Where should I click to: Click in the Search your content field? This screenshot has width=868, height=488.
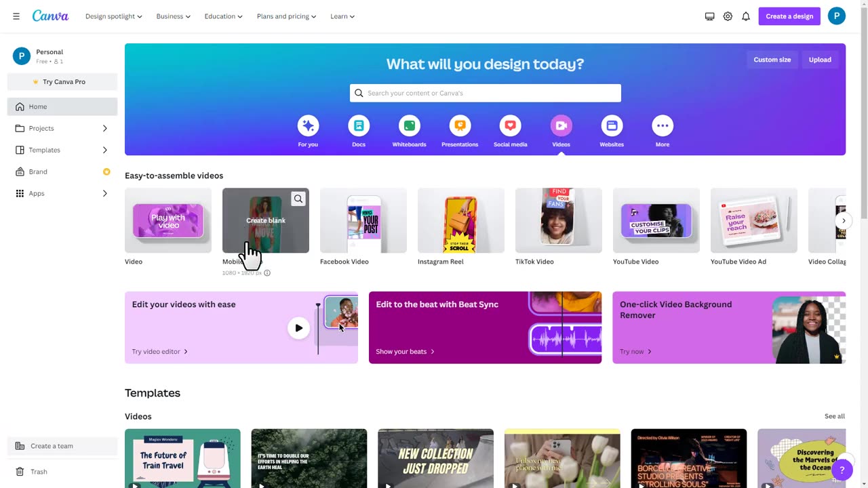pos(486,93)
